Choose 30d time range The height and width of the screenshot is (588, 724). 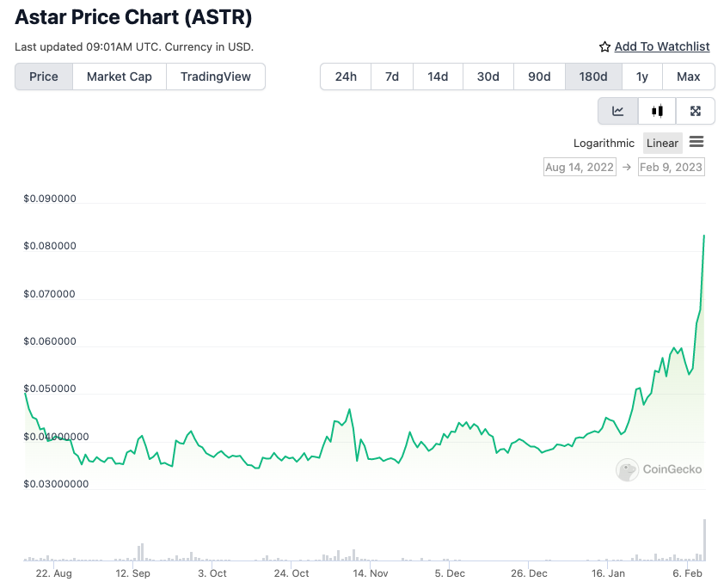coord(488,77)
